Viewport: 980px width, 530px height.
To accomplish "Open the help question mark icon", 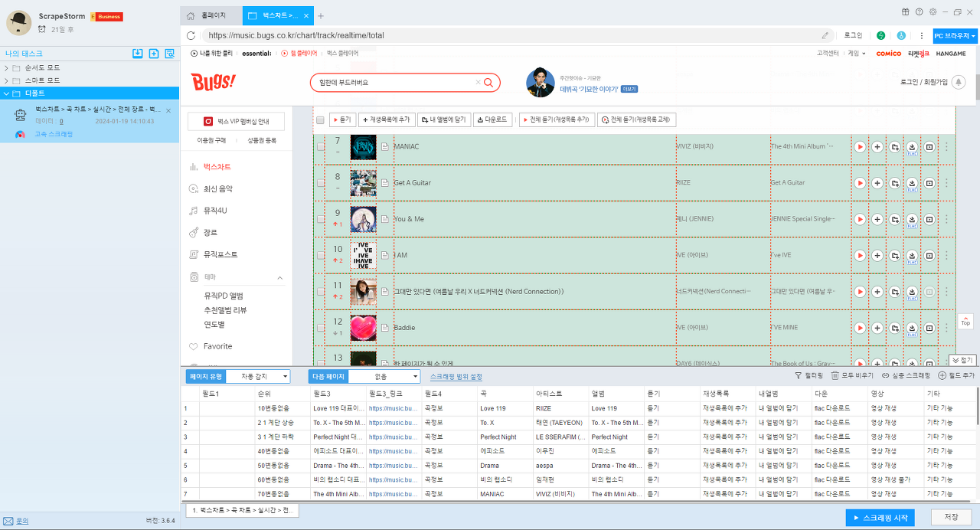I will click(x=919, y=11).
